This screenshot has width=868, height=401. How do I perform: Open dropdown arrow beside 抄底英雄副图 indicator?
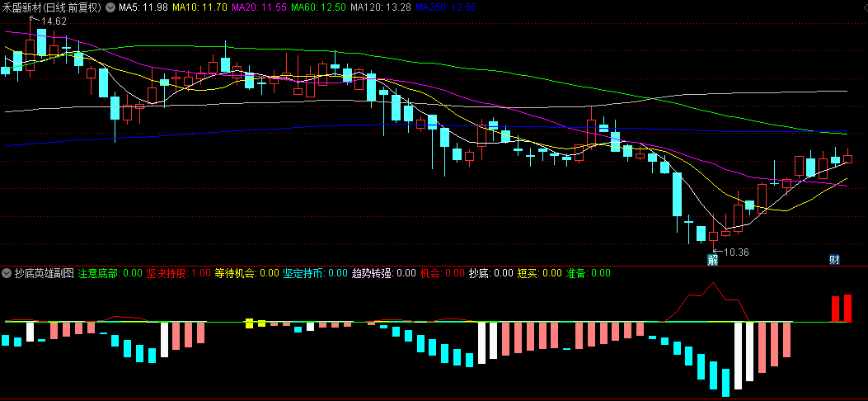tap(7, 273)
